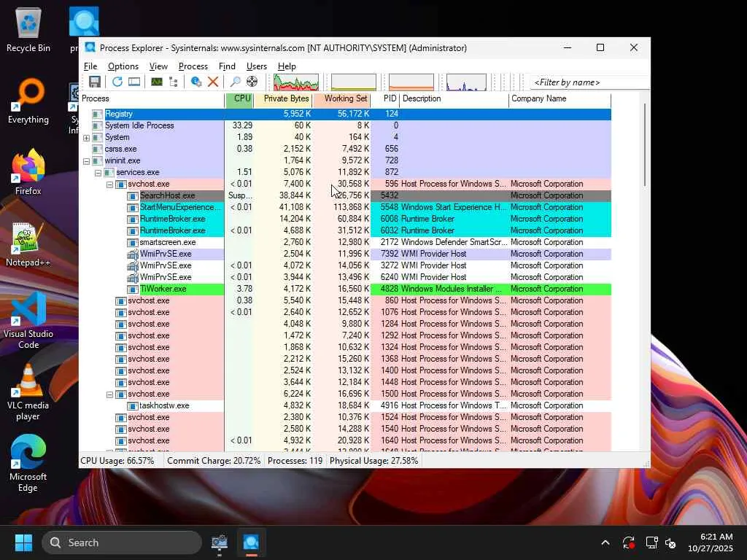The image size is (747, 560).
Task: Click the System Information monitor toolbar icon
Action: 134,82
